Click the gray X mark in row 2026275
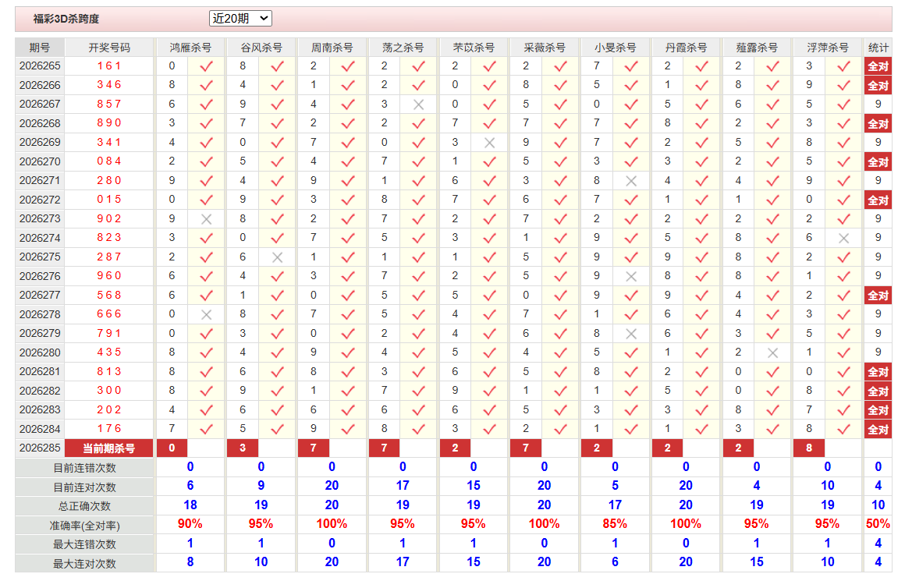 pyautogui.click(x=277, y=257)
